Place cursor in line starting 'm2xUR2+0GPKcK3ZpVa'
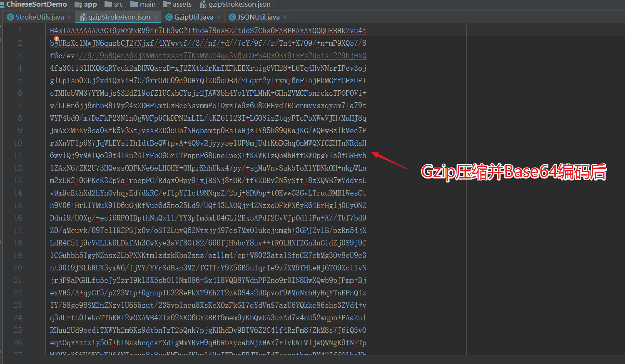Image resolution: width=625 pixels, height=364 pixels. coord(208,181)
